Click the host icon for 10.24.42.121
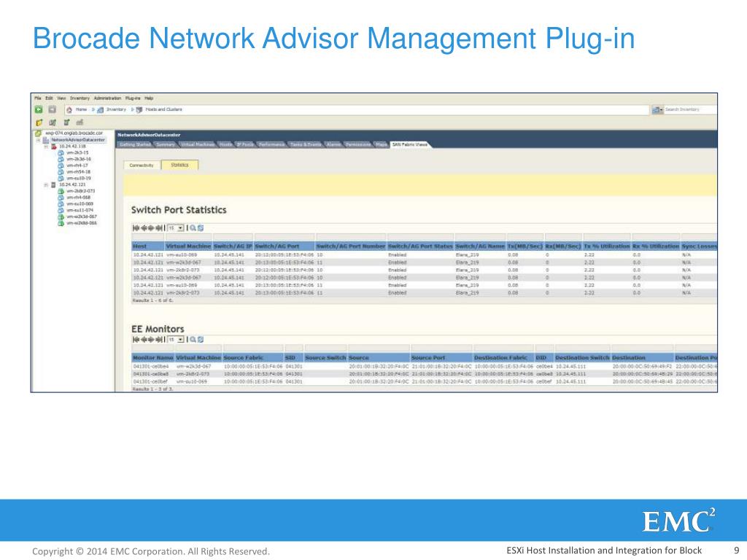 click(x=53, y=184)
